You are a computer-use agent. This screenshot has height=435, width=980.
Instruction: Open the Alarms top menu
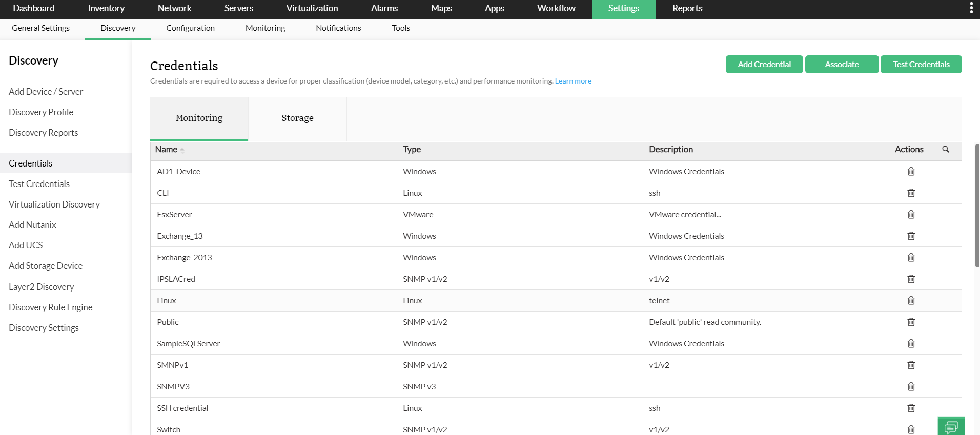click(384, 9)
